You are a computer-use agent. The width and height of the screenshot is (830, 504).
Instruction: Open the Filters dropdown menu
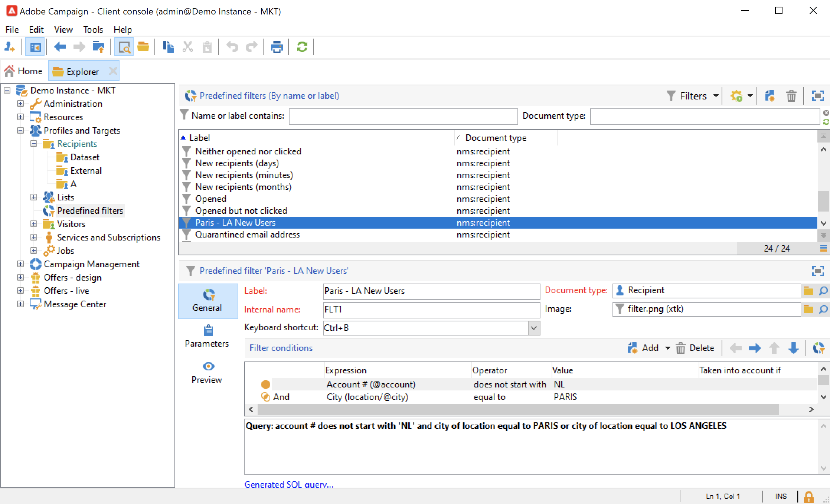coord(693,96)
